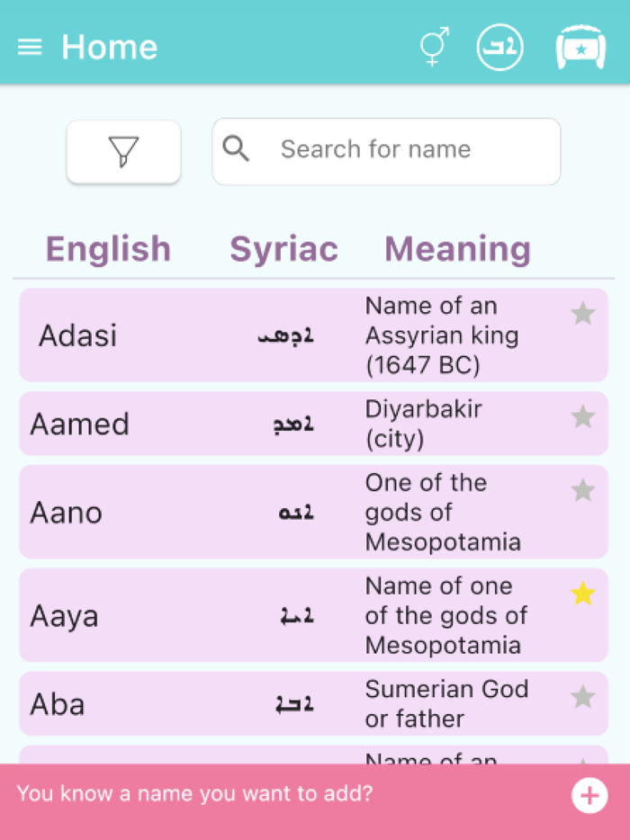Sort by English column header
Image resolution: width=630 pixels, height=840 pixels.
pyautogui.click(x=108, y=249)
